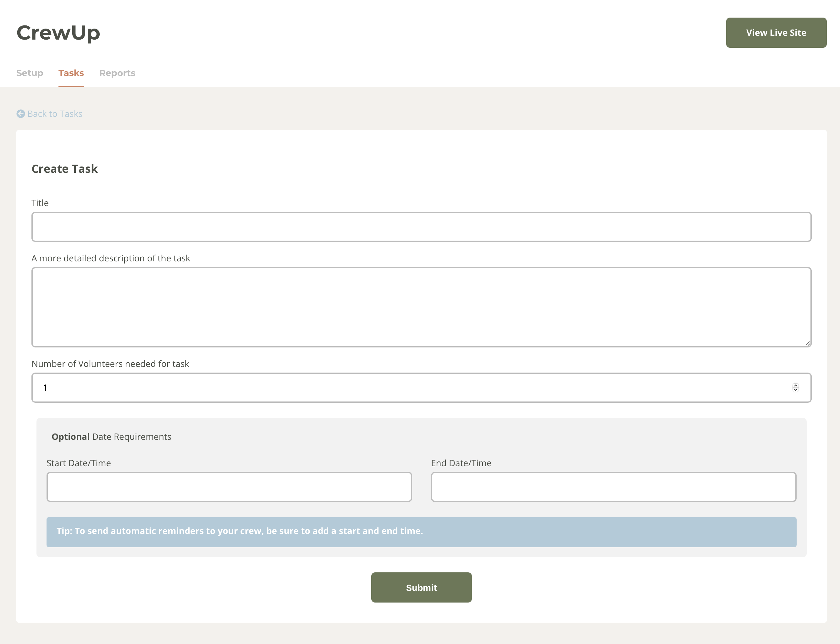Click the automatic reminders tip banner
840x644 pixels.
[x=421, y=532]
